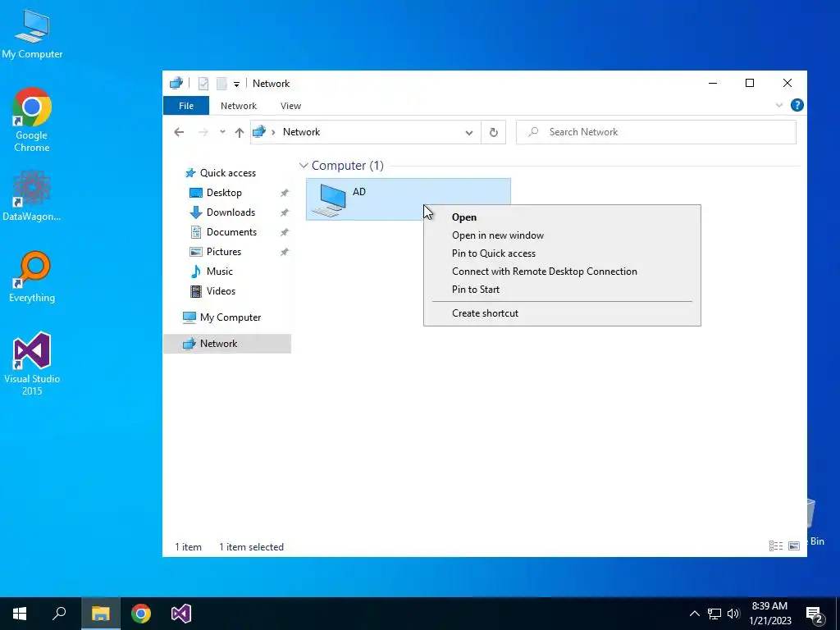Click the New folder icon in title bar

pos(221,84)
